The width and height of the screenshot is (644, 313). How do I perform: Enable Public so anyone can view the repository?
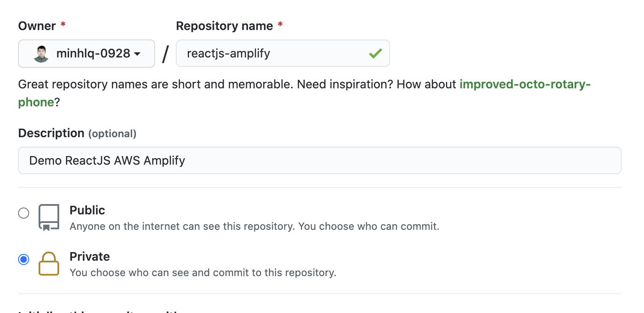pos(24,213)
